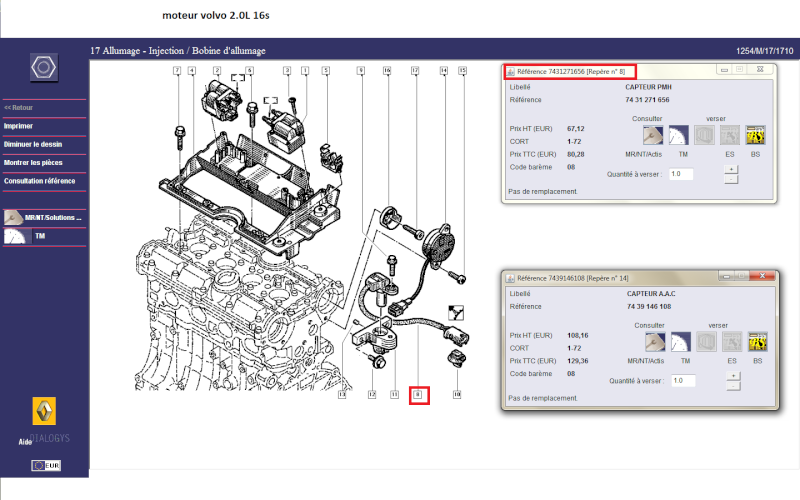
Task: Select part label 1 on diagram
Action: (305, 70)
